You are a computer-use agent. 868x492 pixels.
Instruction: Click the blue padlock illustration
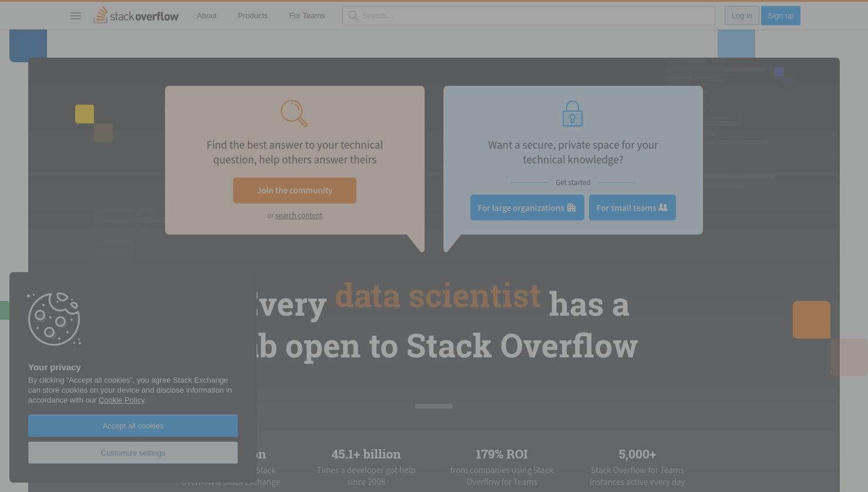pyautogui.click(x=573, y=113)
